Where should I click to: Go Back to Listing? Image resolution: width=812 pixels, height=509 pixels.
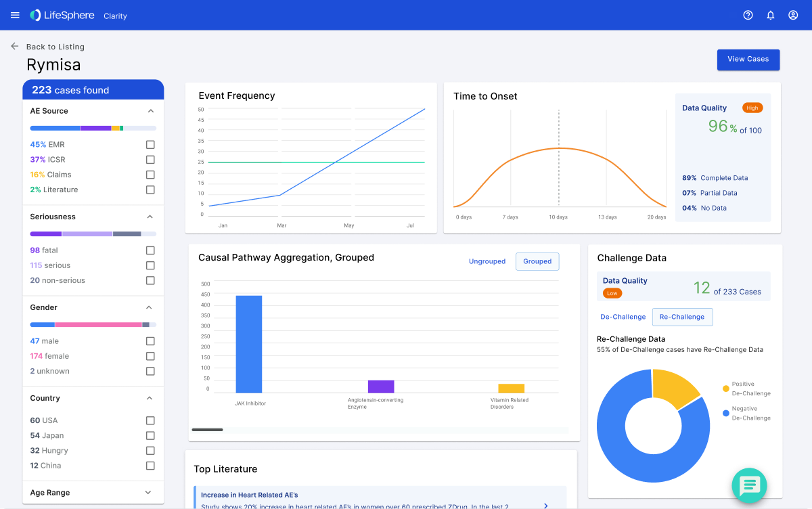pyautogui.click(x=55, y=47)
